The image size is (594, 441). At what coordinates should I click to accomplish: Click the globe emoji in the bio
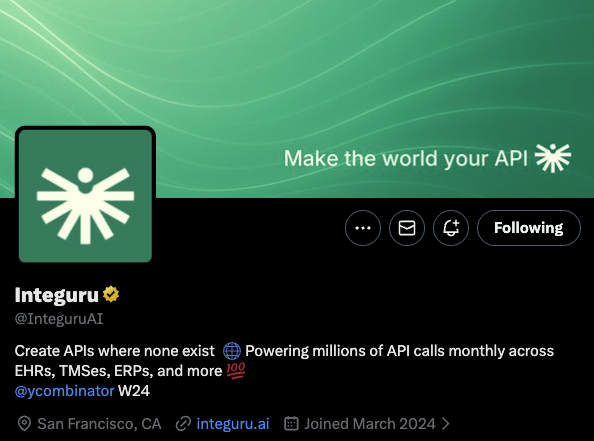click(x=232, y=351)
